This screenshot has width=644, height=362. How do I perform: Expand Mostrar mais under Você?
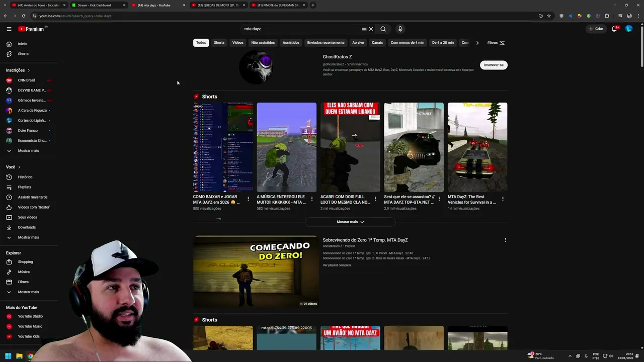coord(29,237)
